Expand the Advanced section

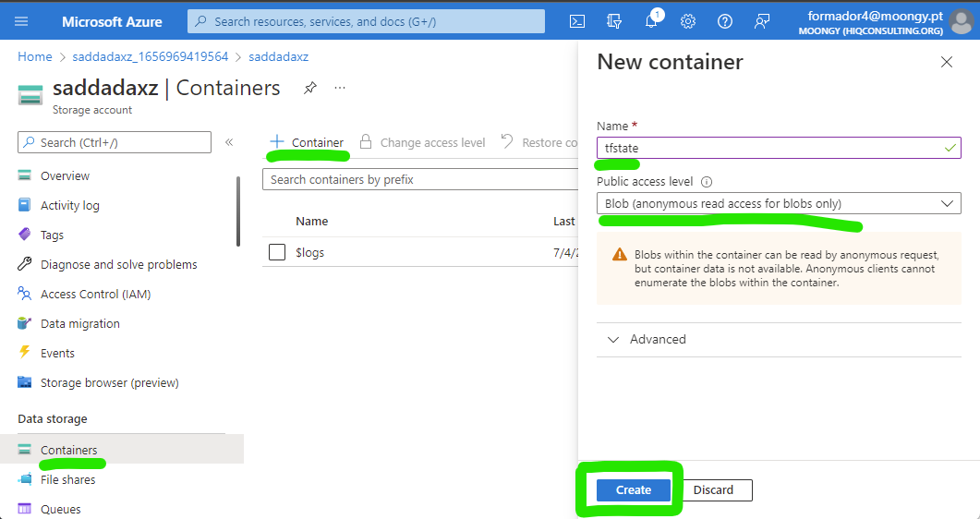pyautogui.click(x=647, y=339)
